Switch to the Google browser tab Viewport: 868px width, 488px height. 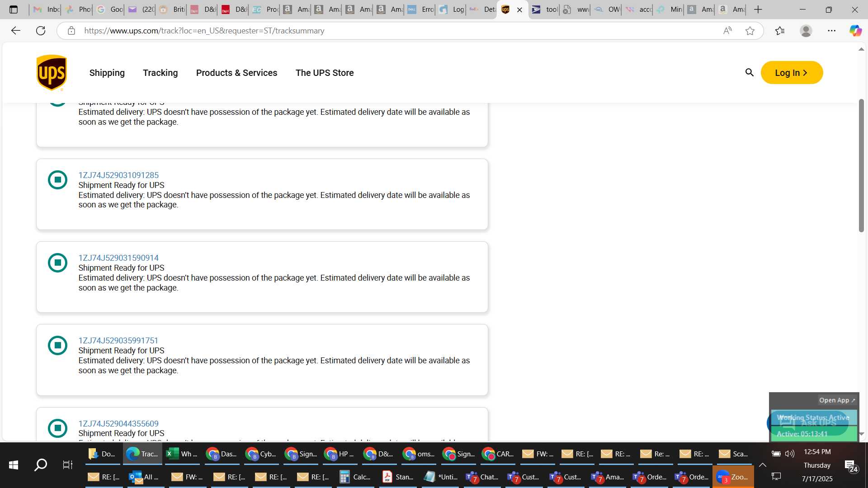109,9
